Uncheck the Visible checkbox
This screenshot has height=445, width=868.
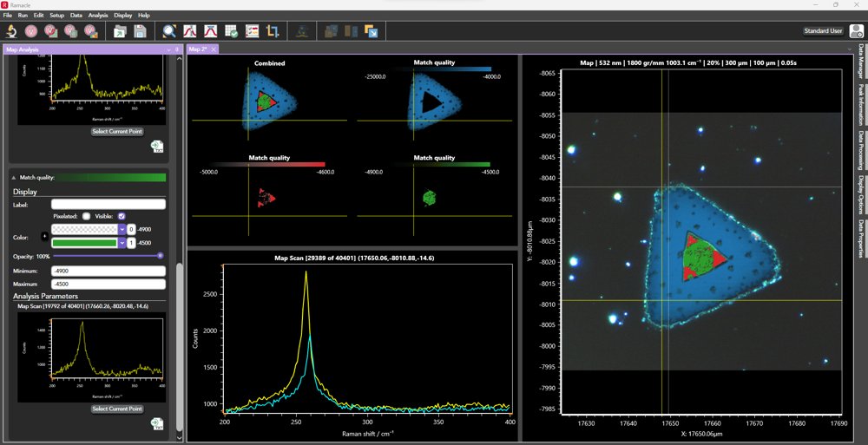coord(122,216)
